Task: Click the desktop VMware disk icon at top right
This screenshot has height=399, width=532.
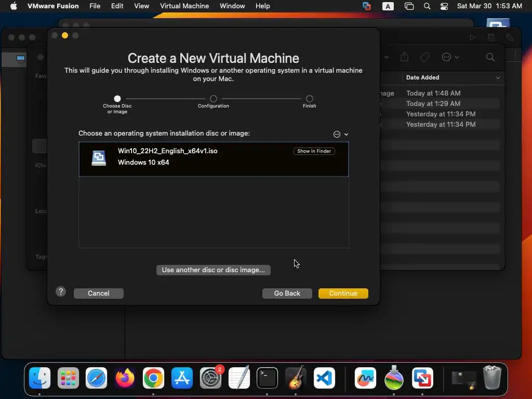Action: (x=498, y=24)
